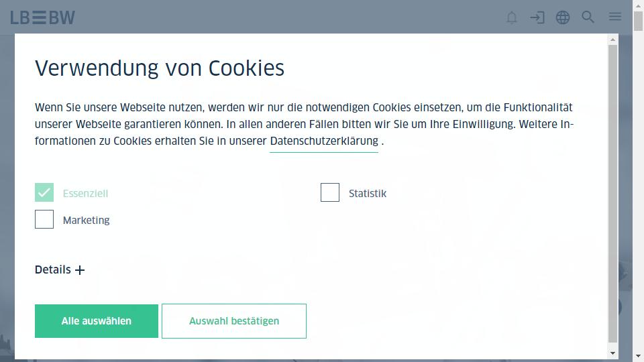The width and height of the screenshot is (644, 362).
Task: Open the notifications bell icon
Action: point(511,17)
